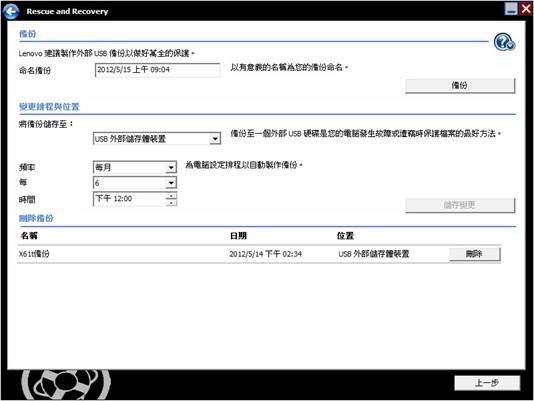This screenshot has height=401, width=534.
Task: Click the 上一步 previous step button
Action: 487,383
